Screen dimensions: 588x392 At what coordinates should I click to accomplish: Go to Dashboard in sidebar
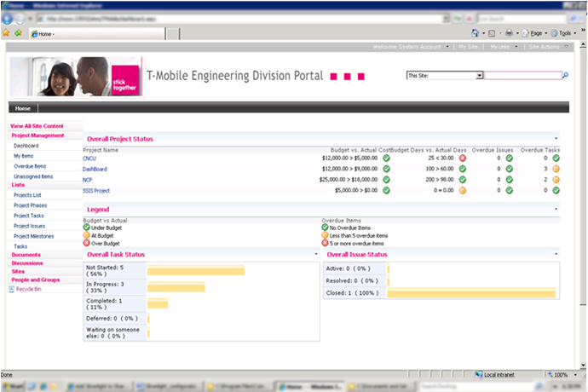tap(26, 146)
